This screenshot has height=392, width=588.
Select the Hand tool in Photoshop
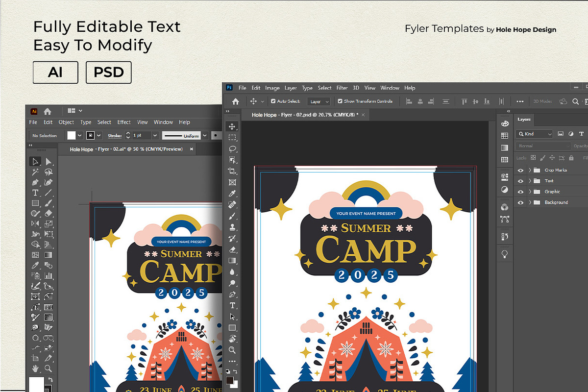[232, 339]
